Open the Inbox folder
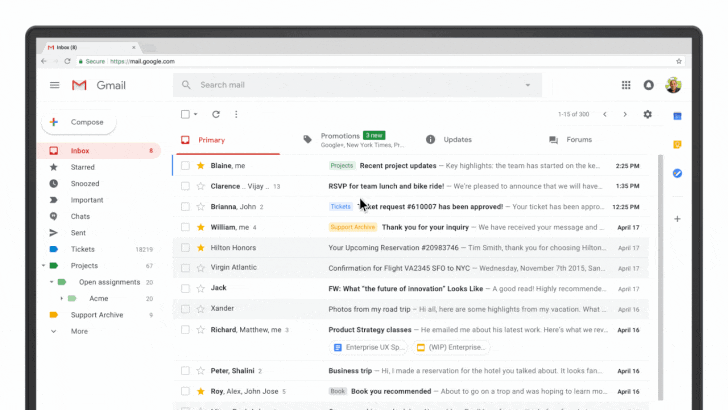 click(x=99, y=151)
